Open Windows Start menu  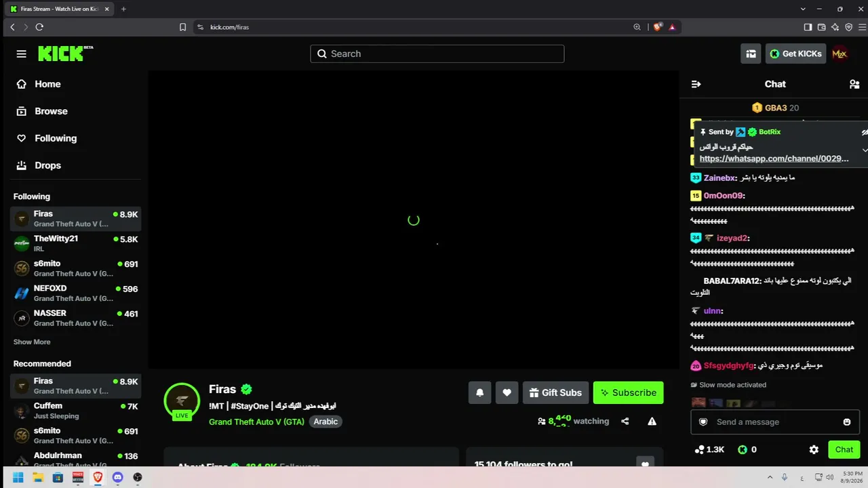click(x=18, y=477)
